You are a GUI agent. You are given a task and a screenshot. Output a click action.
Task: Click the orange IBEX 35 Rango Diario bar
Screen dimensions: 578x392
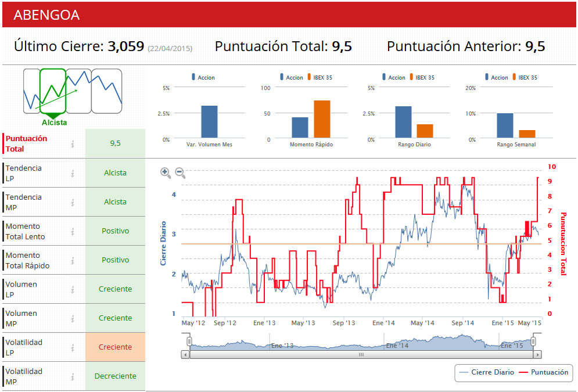pyautogui.click(x=425, y=131)
